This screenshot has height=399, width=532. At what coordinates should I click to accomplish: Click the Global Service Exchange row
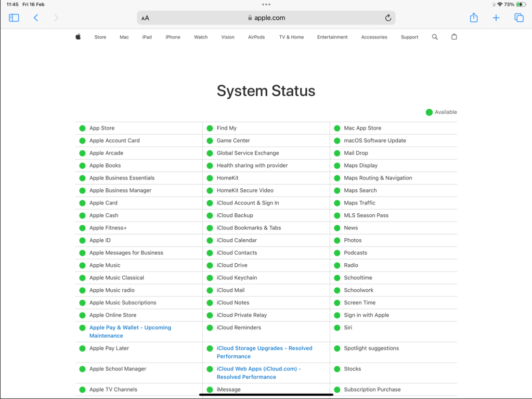(266, 153)
